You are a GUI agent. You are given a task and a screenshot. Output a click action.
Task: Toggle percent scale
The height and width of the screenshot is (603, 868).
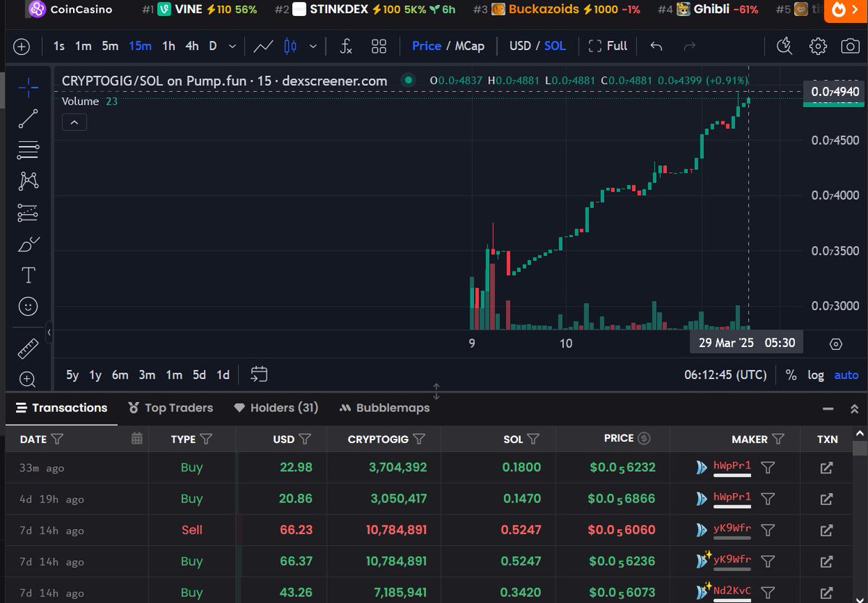[x=791, y=375]
